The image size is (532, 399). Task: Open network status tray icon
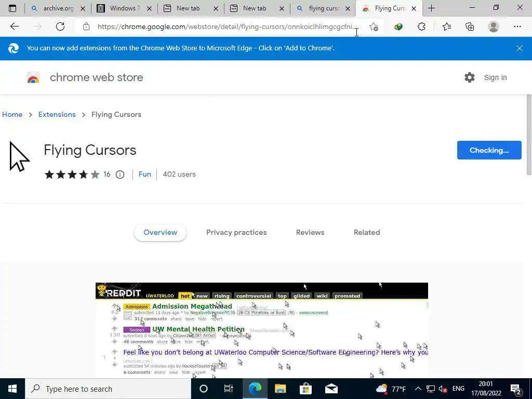click(431, 389)
